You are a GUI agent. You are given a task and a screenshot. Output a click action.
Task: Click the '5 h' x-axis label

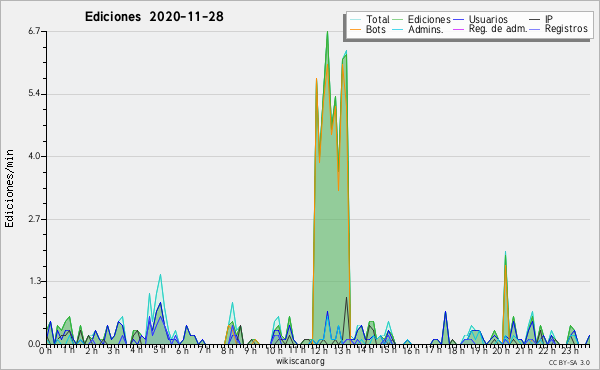coord(159,350)
